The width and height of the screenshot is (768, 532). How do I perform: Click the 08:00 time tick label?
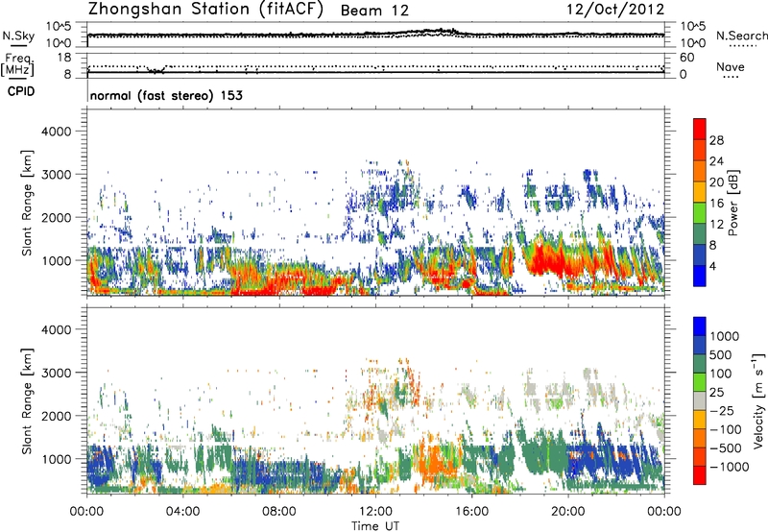(x=279, y=512)
